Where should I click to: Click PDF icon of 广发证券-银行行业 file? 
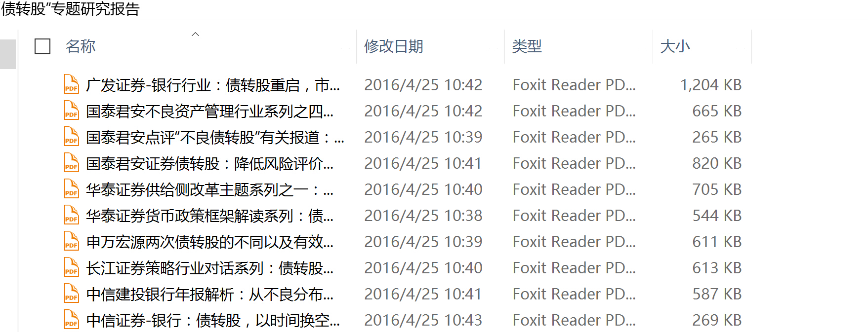(71, 84)
